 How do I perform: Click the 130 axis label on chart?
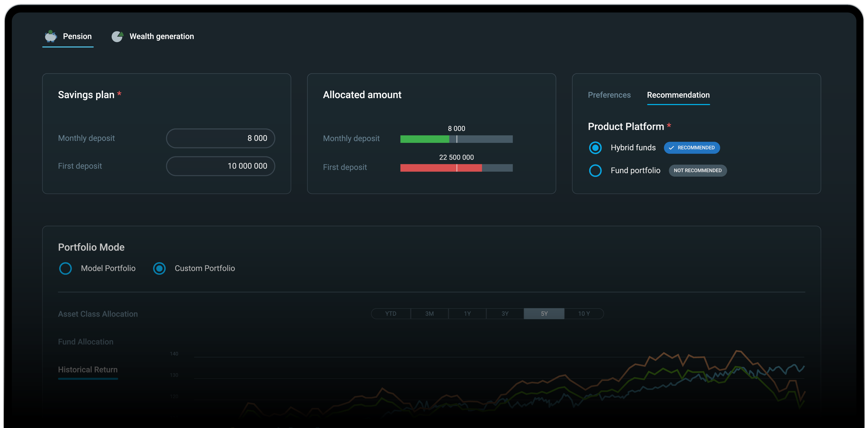coord(174,375)
